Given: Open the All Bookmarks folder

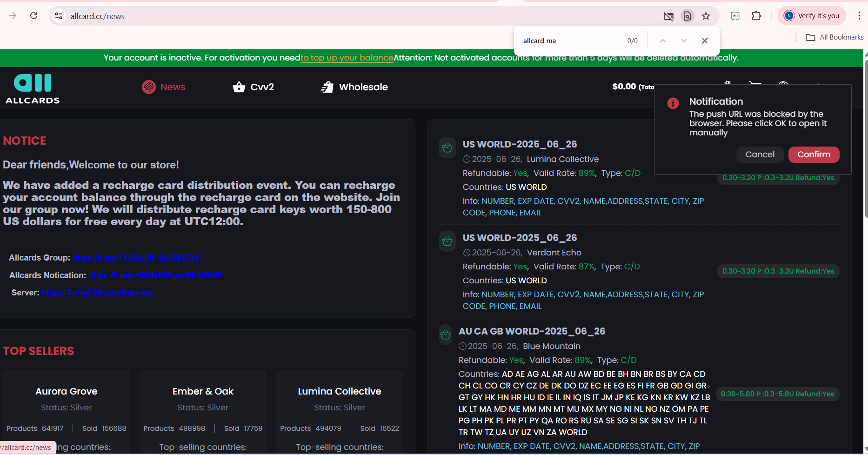Looking at the screenshot, I should point(835,37).
